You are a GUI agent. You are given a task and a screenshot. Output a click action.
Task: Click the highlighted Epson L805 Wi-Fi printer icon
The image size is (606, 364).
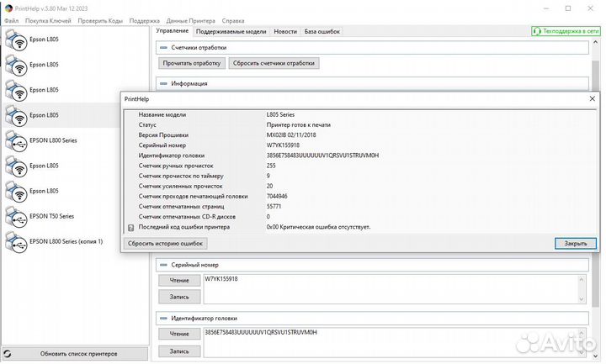[16, 115]
